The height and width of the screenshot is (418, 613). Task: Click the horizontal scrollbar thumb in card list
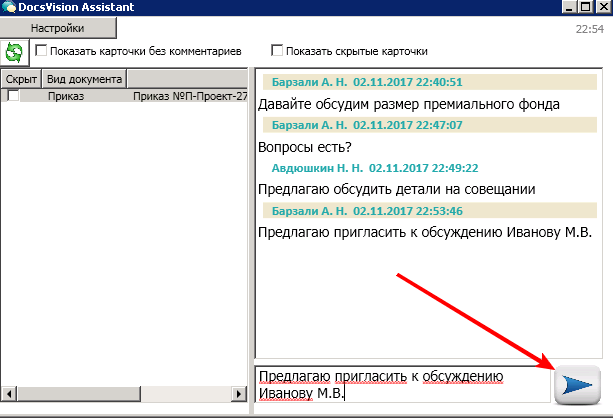(x=79, y=393)
